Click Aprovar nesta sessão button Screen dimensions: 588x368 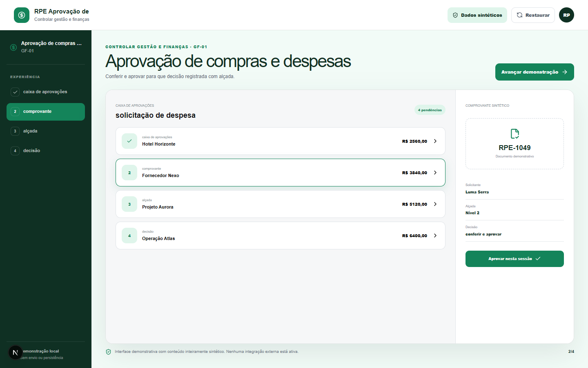click(x=514, y=259)
